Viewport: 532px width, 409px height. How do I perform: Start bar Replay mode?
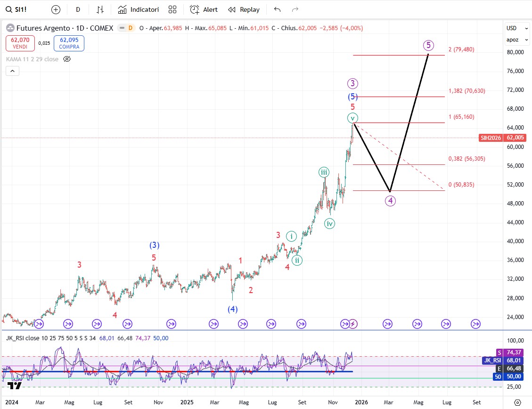(244, 9)
